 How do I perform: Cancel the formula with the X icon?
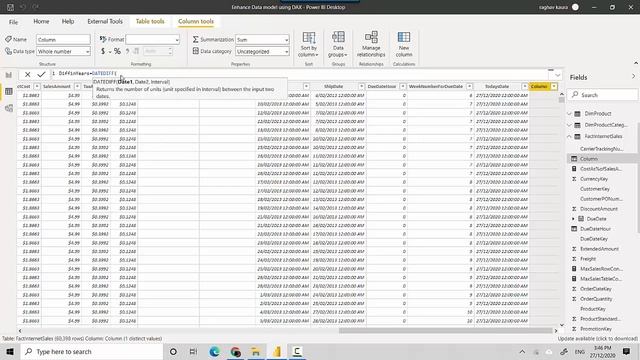[x=27, y=74]
